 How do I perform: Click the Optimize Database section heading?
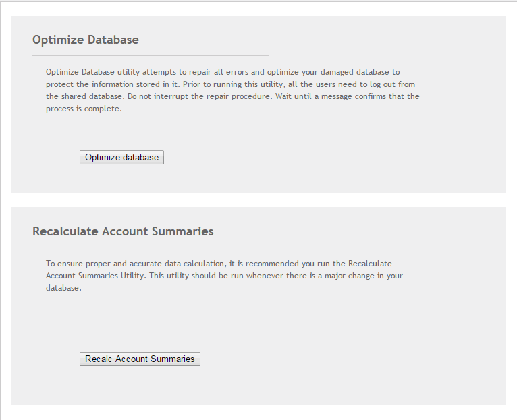point(86,40)
